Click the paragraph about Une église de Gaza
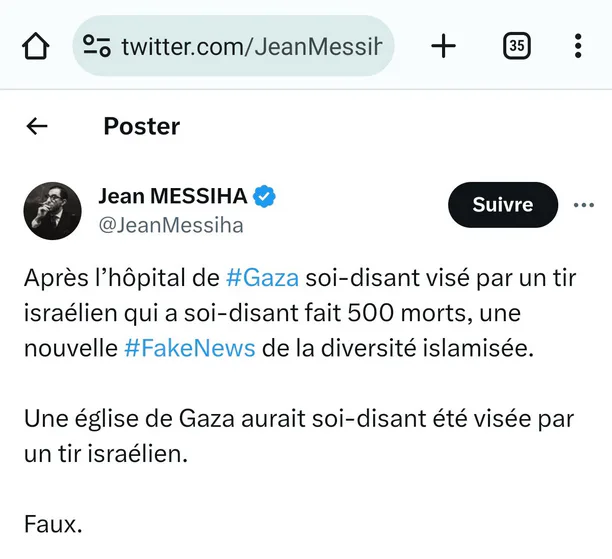 click(299, 436)
